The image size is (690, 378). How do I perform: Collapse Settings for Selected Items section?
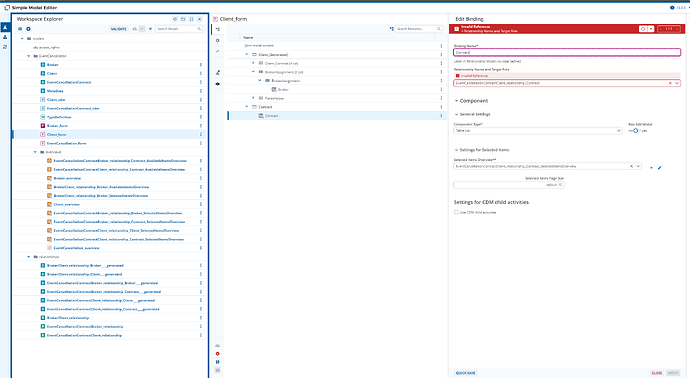tap(456, 150)
